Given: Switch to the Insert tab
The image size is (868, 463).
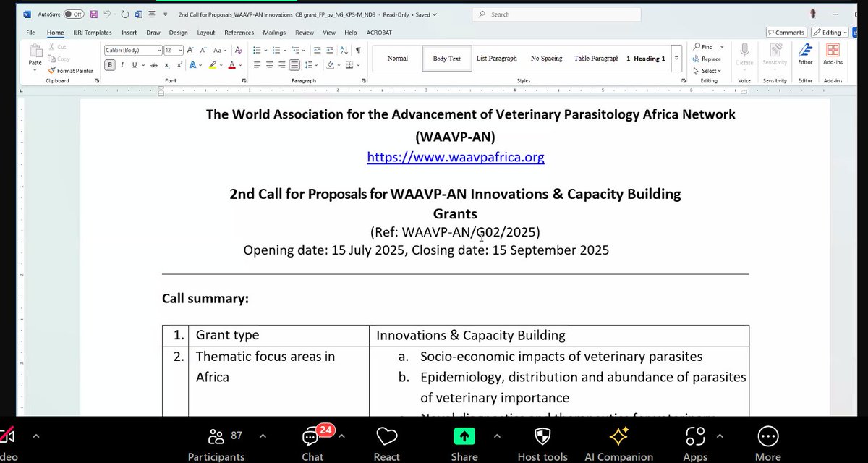Looking at the screenshot, I should pyautogui.click(x=129, y=33).
